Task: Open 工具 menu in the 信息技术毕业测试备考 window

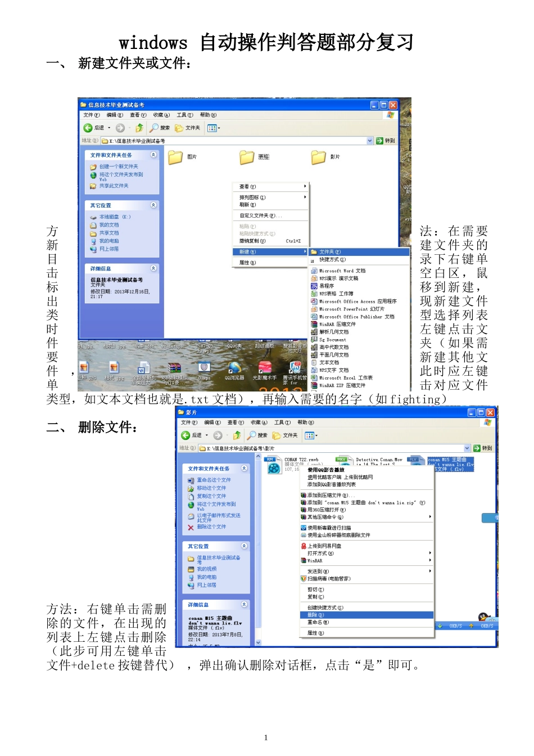Action: point(185,115)
